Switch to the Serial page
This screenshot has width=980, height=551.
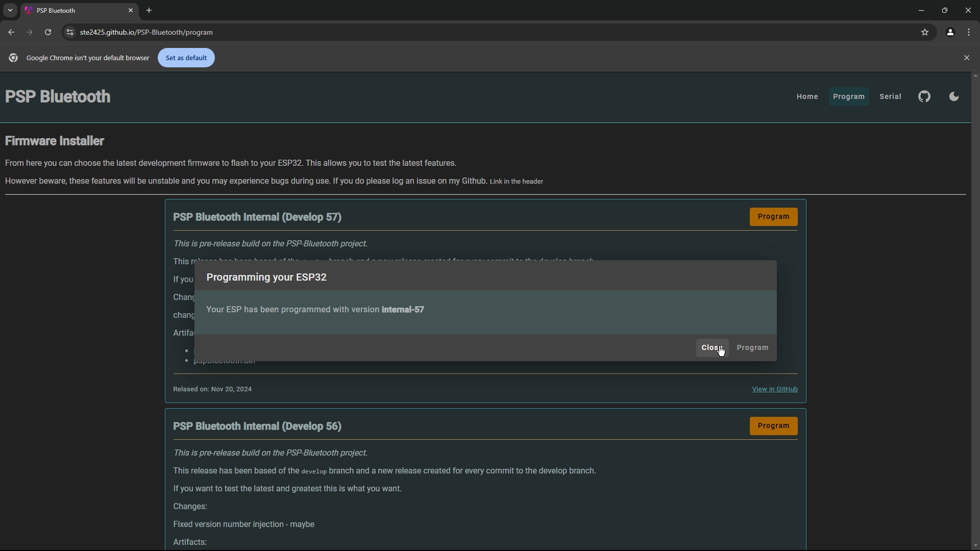click(x=890, y=96)
